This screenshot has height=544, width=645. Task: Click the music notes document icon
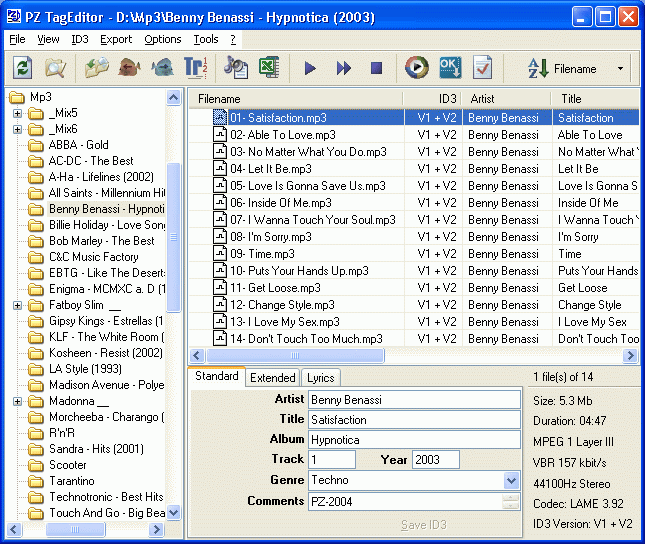tap(235, 67)
